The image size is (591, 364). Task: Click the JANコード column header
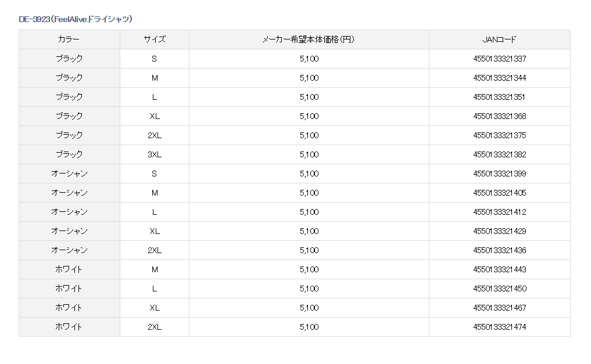(x=499, y=39)
